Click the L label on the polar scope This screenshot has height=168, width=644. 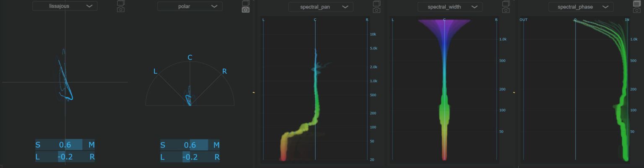coord(156,71)
